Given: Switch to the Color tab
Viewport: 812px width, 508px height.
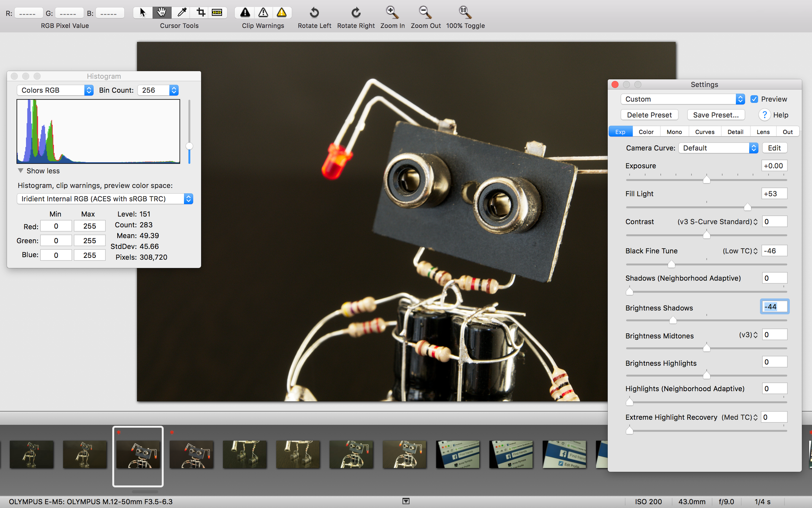Looking at the screenshot, I should (x=646, y=132).
